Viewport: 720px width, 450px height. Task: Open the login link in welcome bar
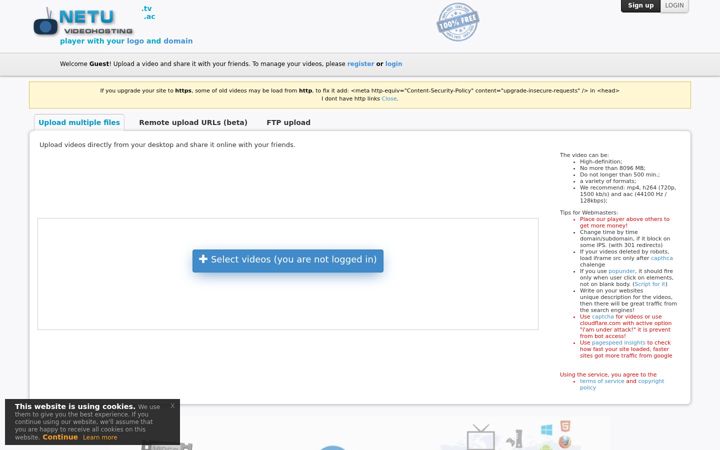(394, 64)
